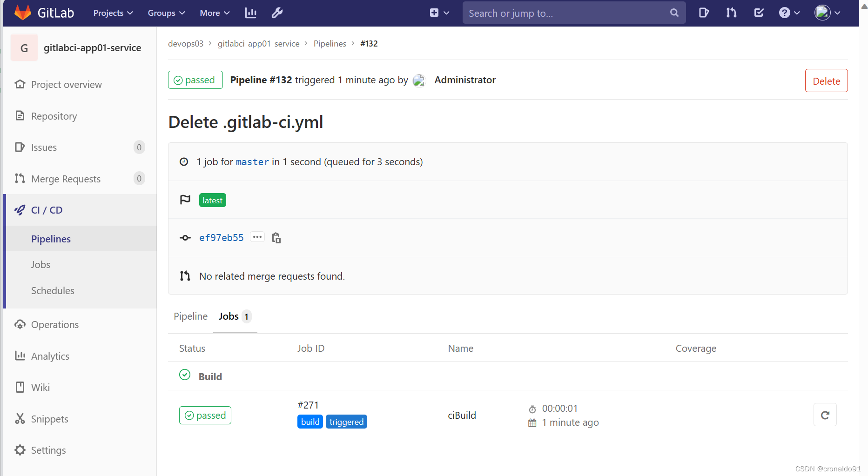Viewport: 868px width, 476px height.
Task: Open job #271 link
Action: [308, 405]
